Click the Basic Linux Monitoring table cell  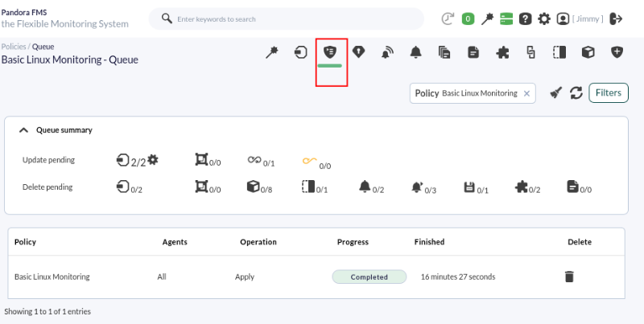pos(52,277)
